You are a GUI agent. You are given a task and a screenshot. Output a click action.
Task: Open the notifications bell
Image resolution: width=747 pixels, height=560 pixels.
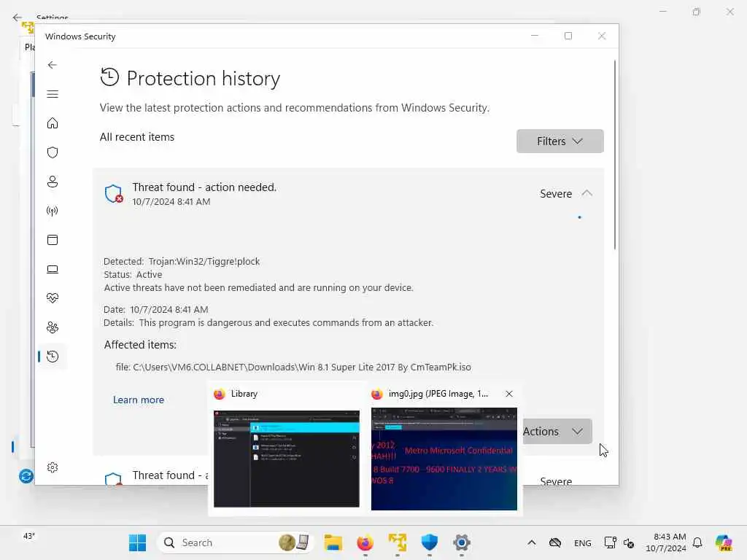(x=697, y=542)
